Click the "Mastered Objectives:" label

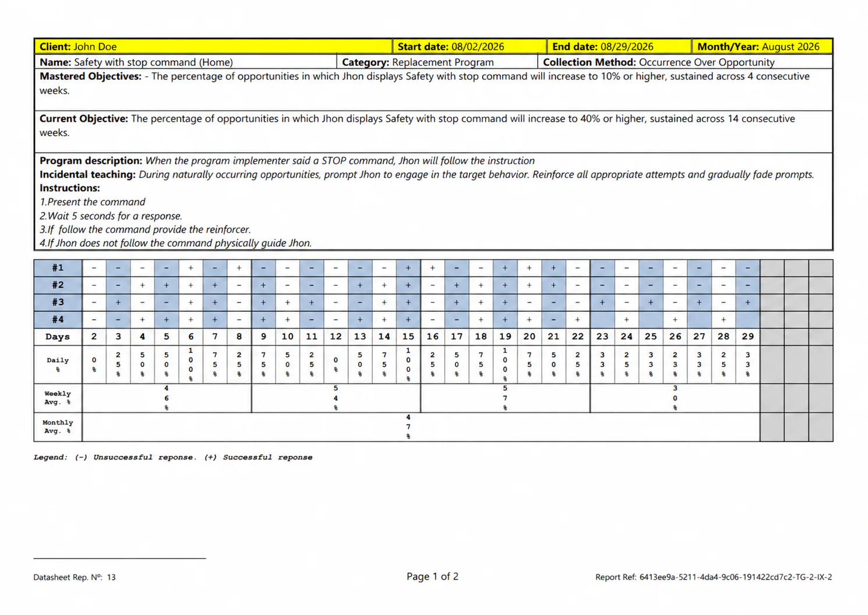[x=90, y=76]
